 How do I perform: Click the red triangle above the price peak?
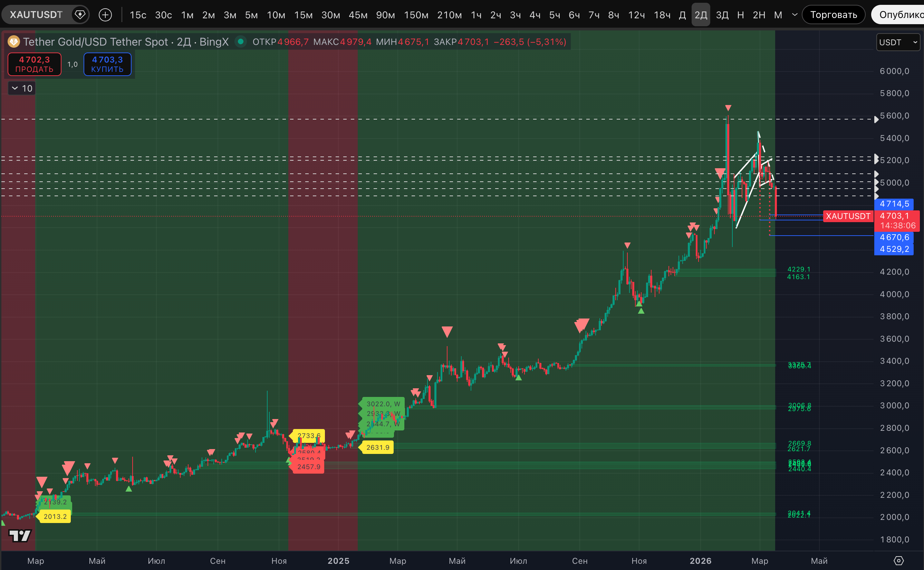[728, 108]
